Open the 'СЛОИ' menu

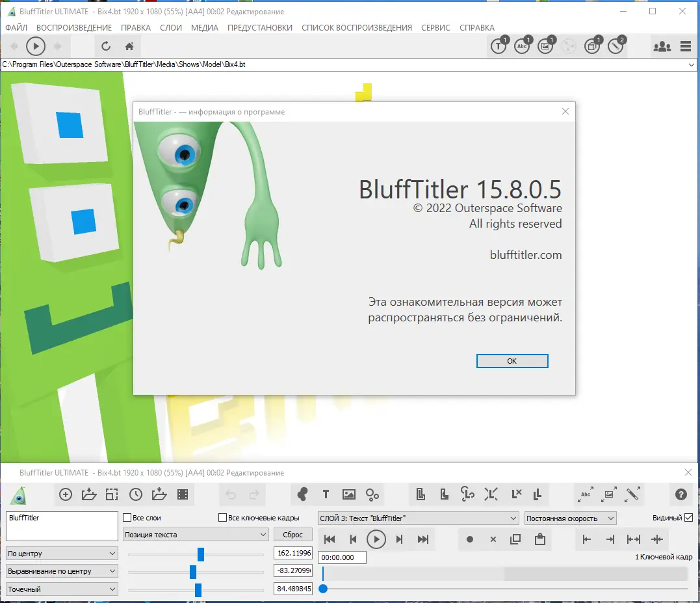coord(171,28)
